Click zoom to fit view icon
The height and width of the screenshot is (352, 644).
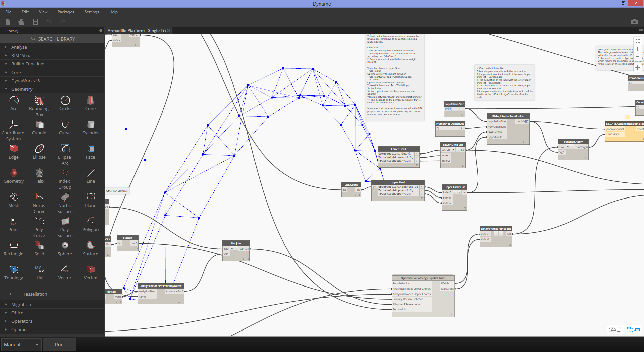(638, 41)
